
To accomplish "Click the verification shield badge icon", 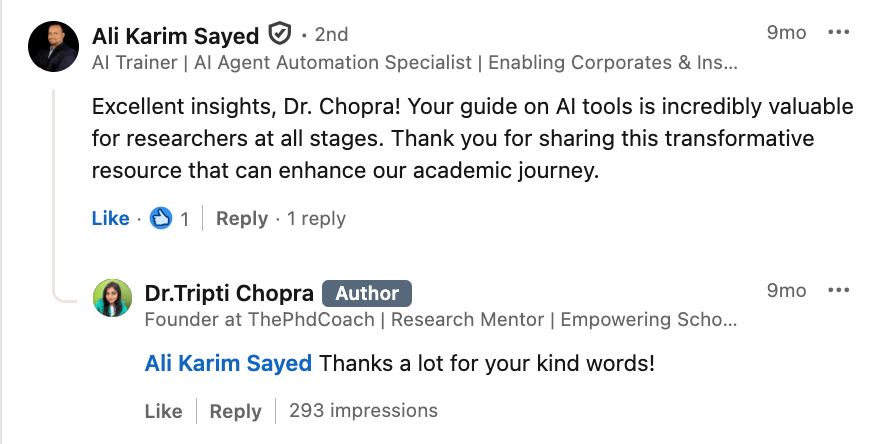I will pos(280,35).
